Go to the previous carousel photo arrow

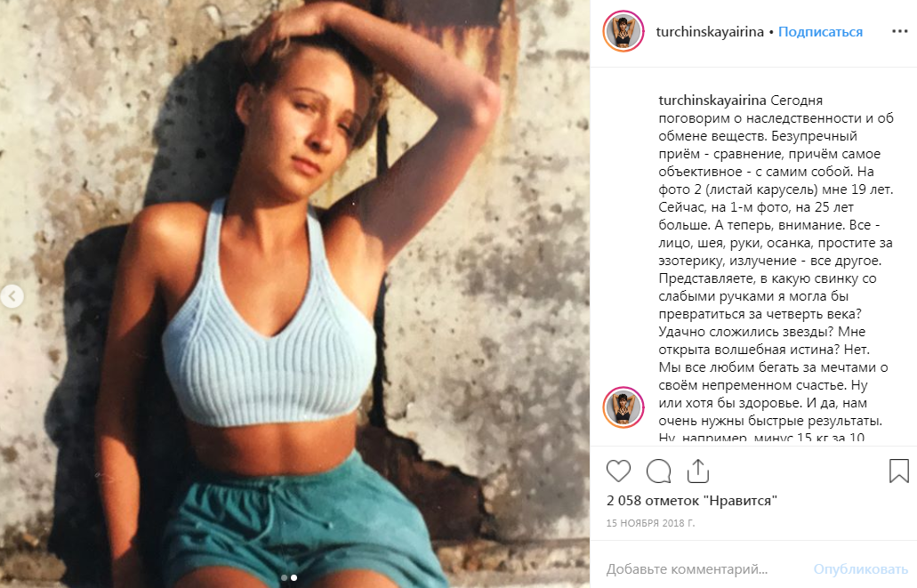tap(12, 297)
